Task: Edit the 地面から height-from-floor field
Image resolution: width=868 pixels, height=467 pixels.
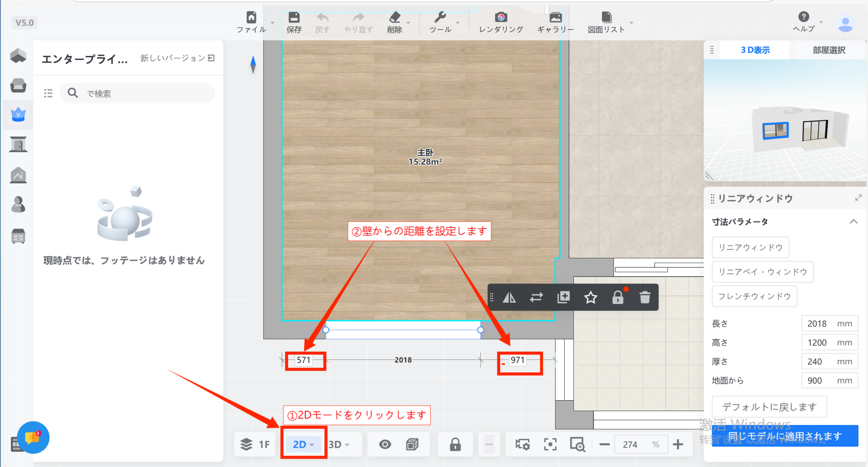Action: 829,381
